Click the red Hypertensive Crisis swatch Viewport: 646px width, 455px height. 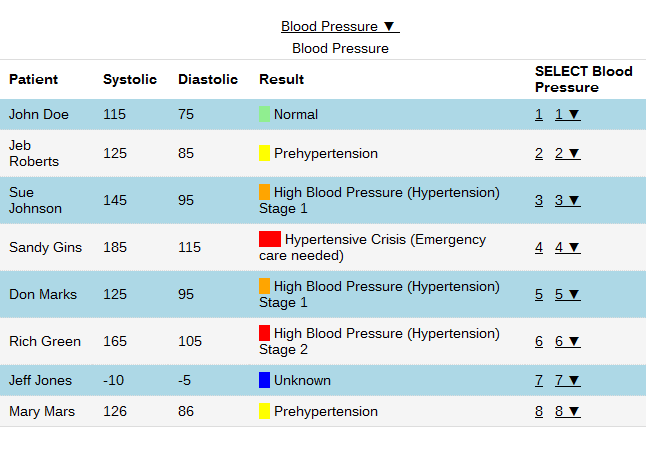(x=269, y=239)
